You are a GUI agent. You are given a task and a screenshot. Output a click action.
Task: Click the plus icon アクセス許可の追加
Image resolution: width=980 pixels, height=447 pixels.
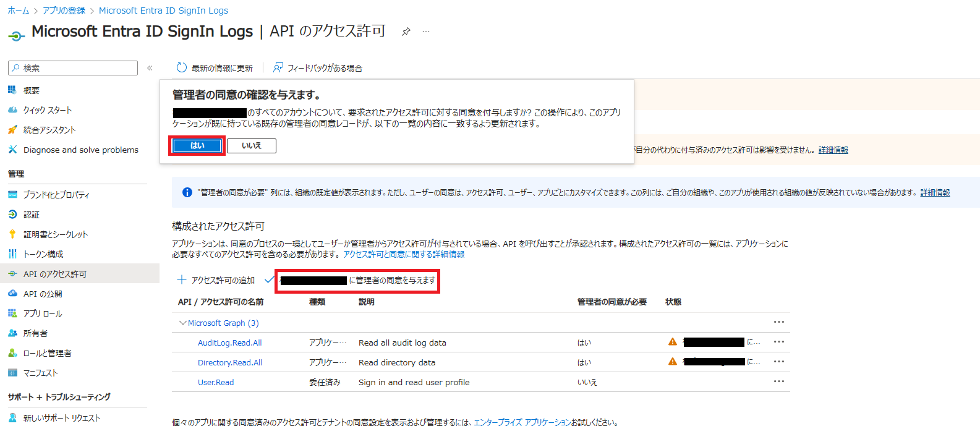(x=182, y=279)
